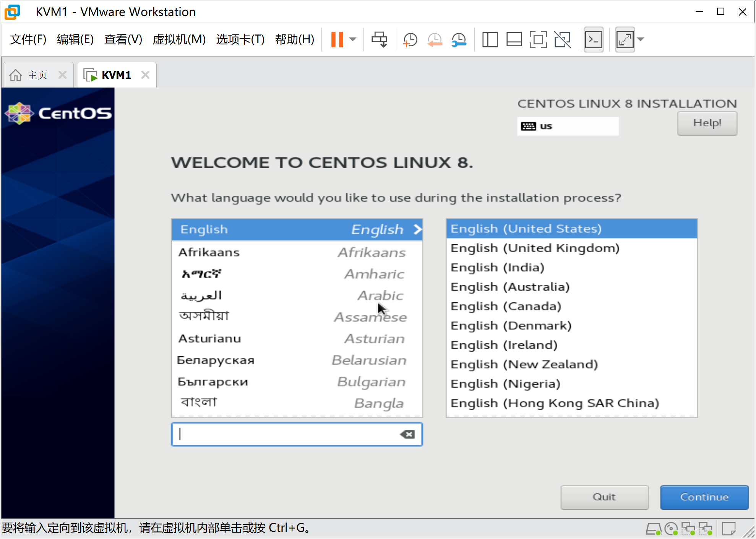Open the 文件(F) menu
The width and height of the screenshot is (756, 539).
[x=28, y=39]
